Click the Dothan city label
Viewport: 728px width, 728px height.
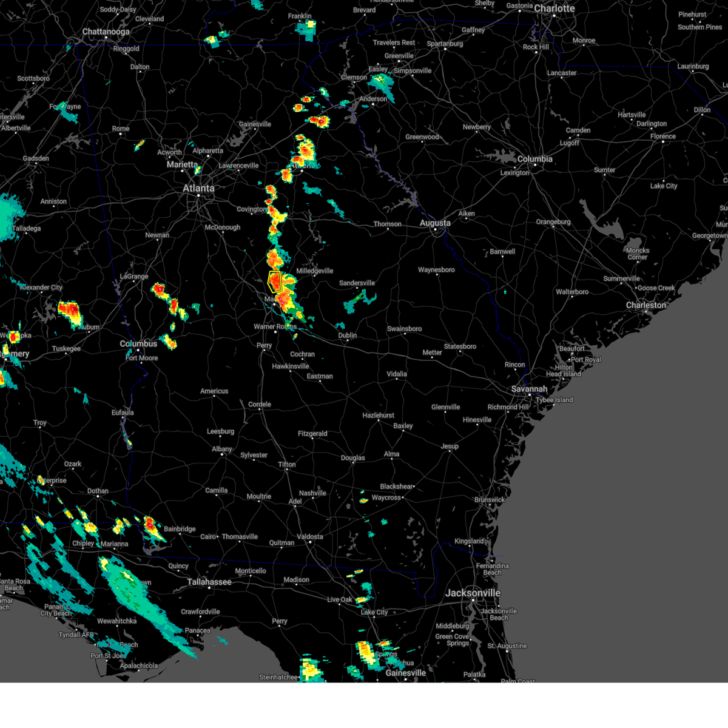pyautogui.click(x=98, y=491)
